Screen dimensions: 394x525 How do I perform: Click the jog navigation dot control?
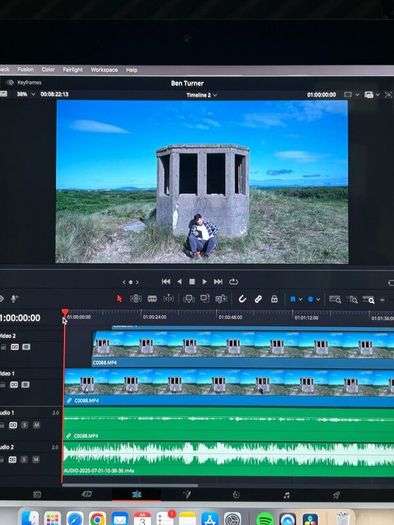[131, 282]
